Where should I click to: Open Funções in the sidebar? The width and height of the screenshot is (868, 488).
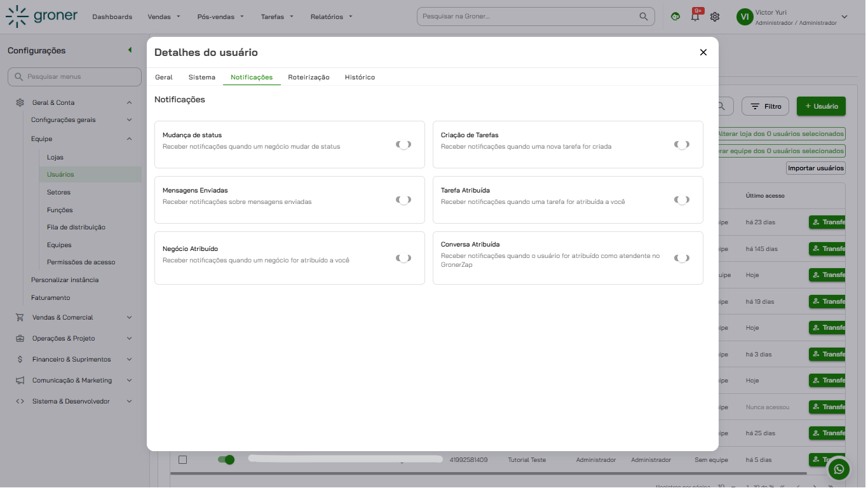coord(60,210)
